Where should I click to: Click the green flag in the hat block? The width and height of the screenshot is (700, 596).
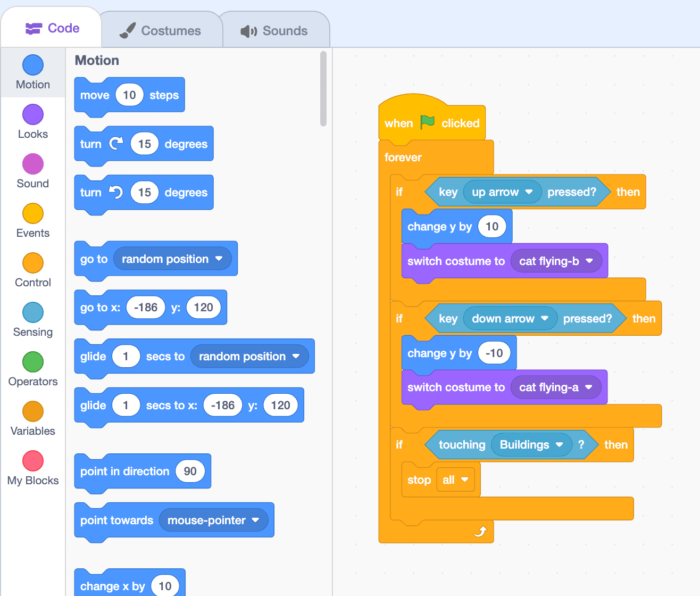coord(427,122)
